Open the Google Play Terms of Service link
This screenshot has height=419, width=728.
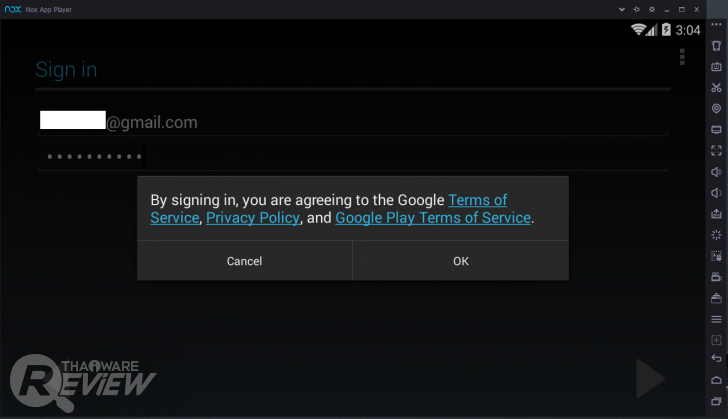pyautogui.click(x=432, y=217)
